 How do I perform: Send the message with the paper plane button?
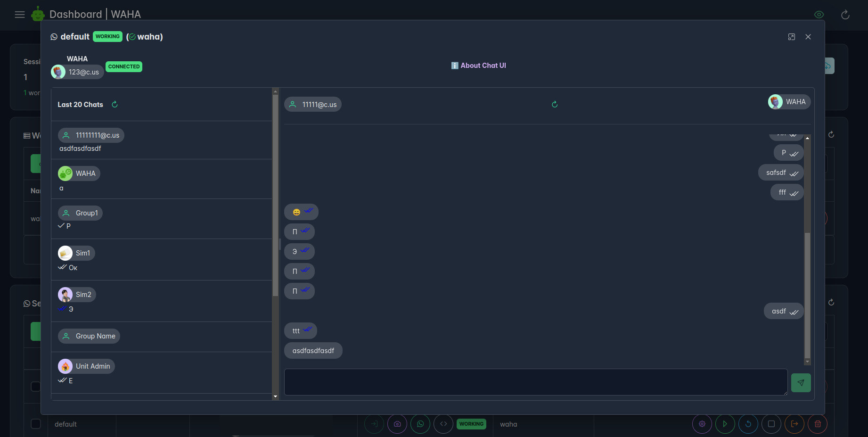801,383
